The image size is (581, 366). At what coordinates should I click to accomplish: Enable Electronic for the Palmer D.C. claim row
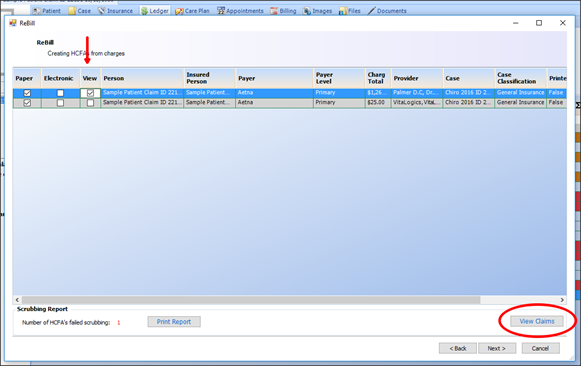pyautogui.click(x=60, y=93)
